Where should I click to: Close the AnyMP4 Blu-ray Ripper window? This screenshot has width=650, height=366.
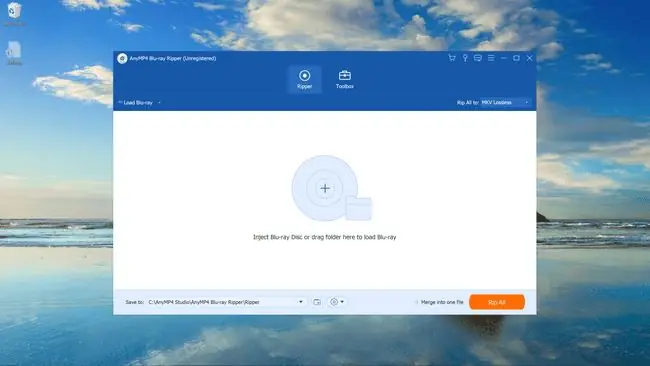[529, 58]
